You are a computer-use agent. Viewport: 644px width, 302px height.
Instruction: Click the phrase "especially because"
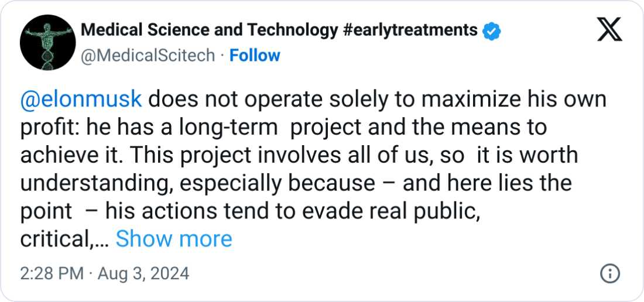pos(277,183)
